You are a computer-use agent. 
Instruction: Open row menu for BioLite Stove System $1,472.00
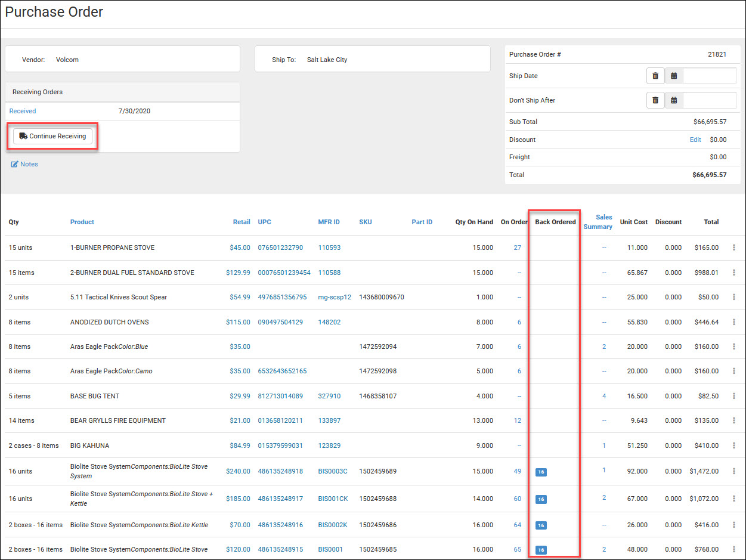[x=734, y=471]
